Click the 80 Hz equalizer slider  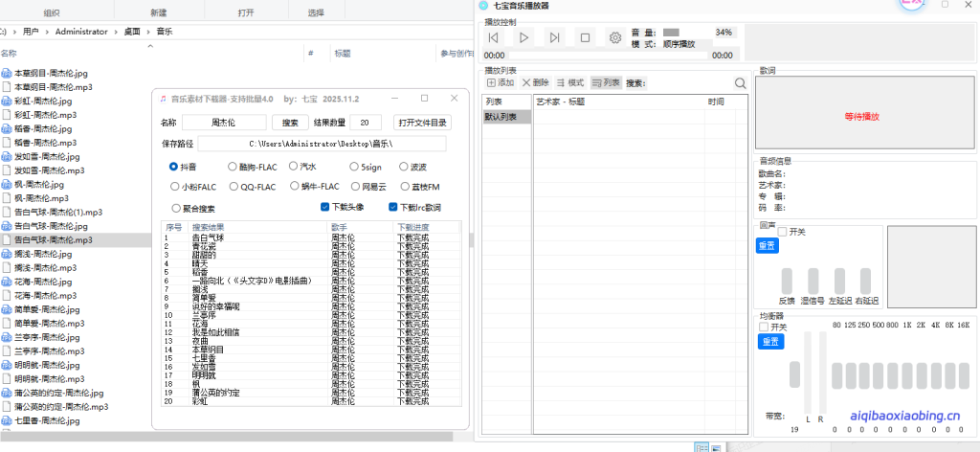coord(836,375)
